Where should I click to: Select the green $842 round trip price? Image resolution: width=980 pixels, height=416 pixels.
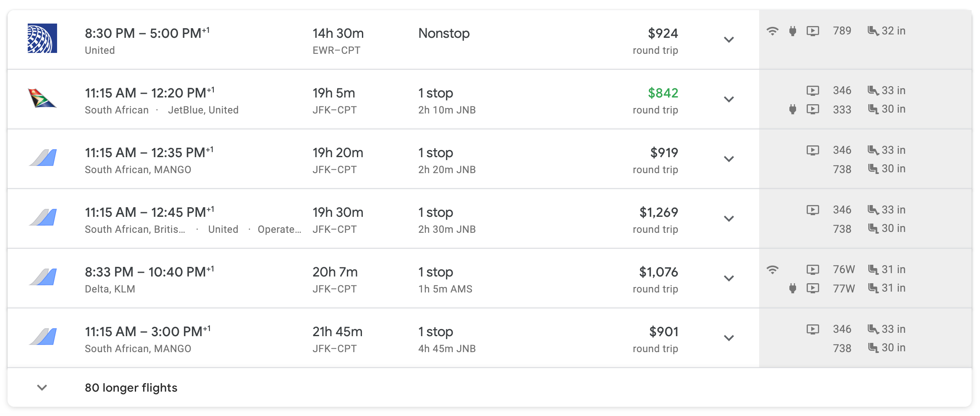point(663,93)
